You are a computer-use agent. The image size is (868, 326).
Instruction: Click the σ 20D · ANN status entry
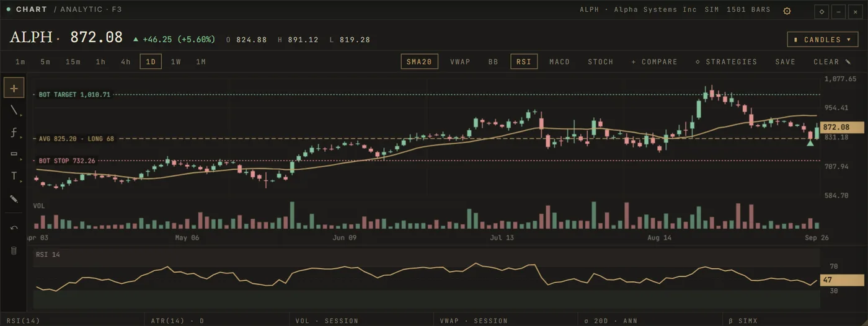click(x=611, y=321)
